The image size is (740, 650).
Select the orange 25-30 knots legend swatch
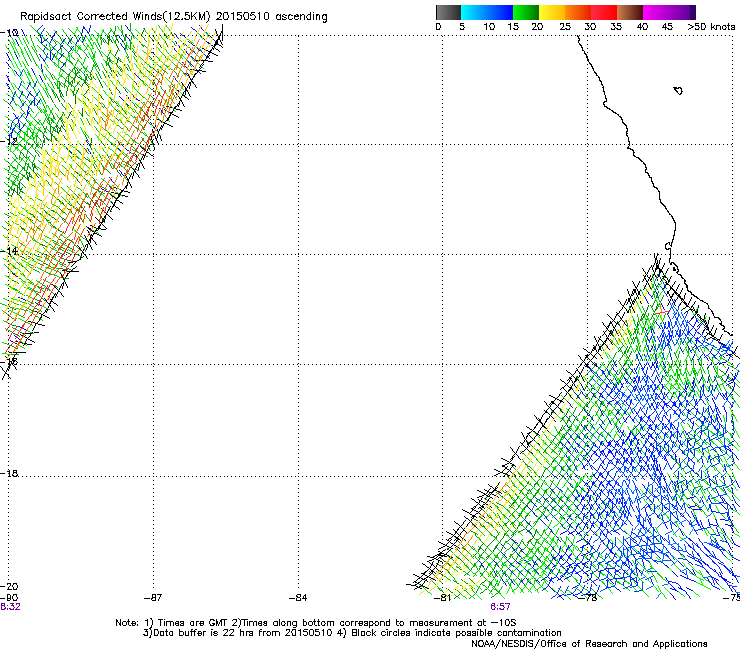click(x=578, y=12)
